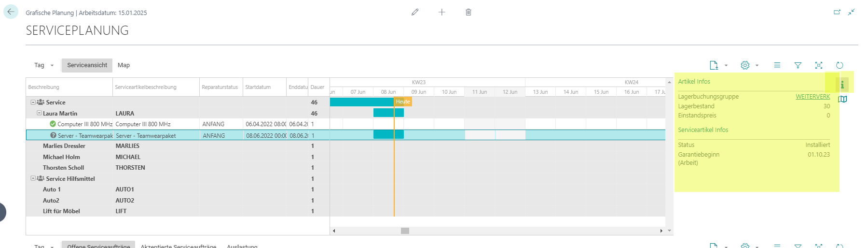Click the pencil edit icon

415,12
